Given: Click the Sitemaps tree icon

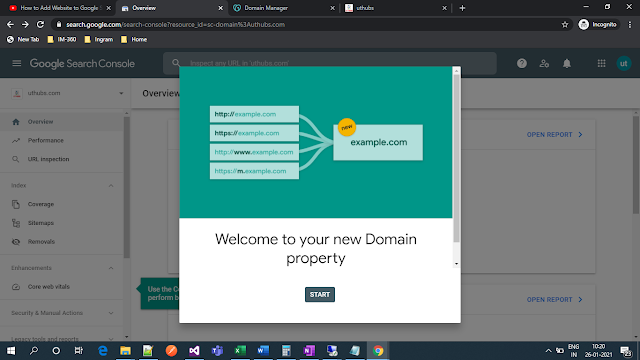Looking at the screenshot, I should (16, 223).
